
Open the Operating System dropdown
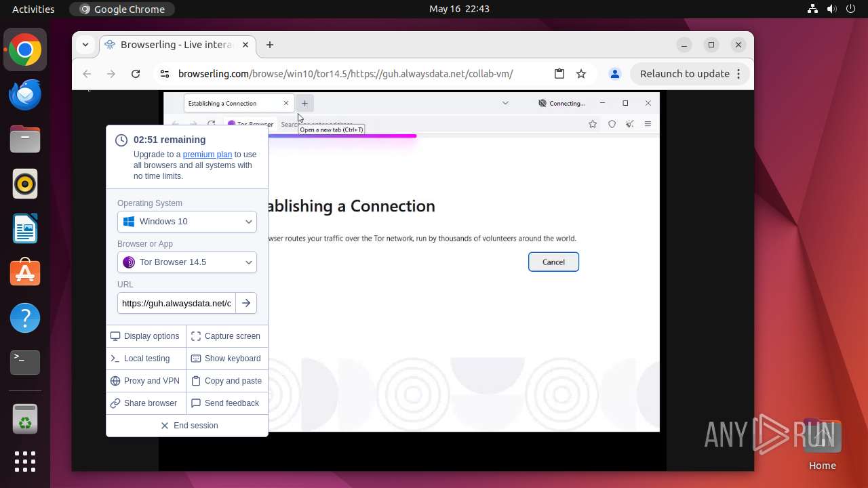click(187, 222)
